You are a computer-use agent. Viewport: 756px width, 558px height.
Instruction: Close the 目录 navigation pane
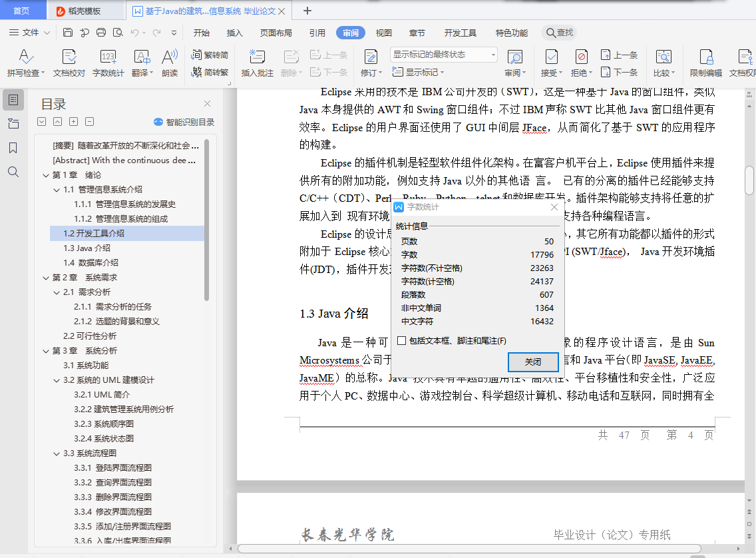tap(208, 103)
